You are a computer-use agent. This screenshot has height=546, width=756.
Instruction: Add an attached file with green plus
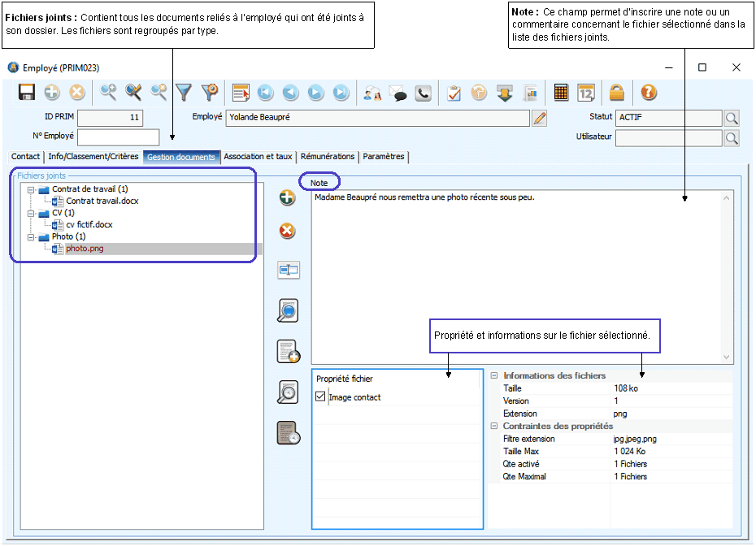287,197
